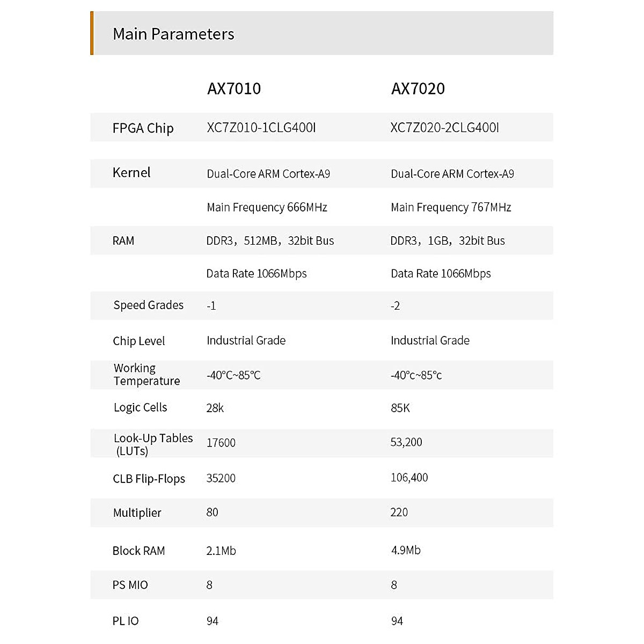
Task: Select the FPGA Chip row label
Action: tap(143, 128)
